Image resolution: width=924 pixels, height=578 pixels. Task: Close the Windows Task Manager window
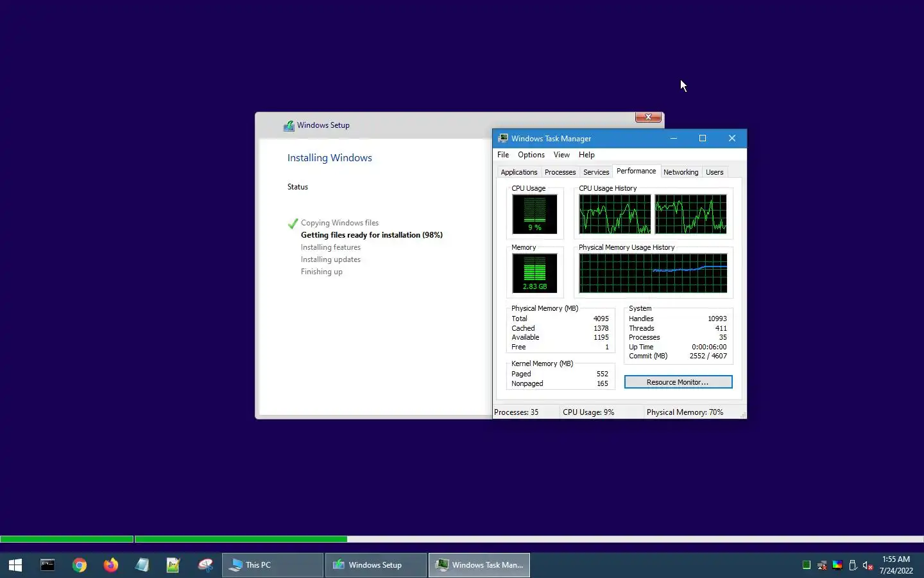tap(732, 138)
